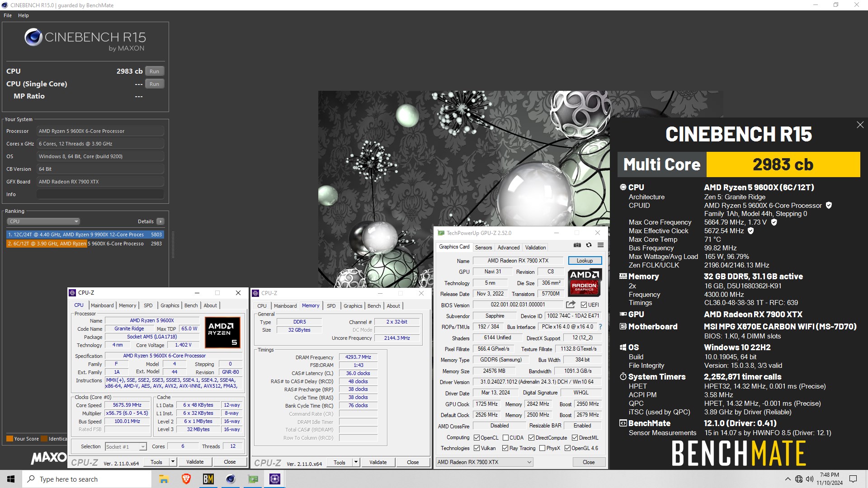Toggle the CUDA checkbox

[505, 438]
